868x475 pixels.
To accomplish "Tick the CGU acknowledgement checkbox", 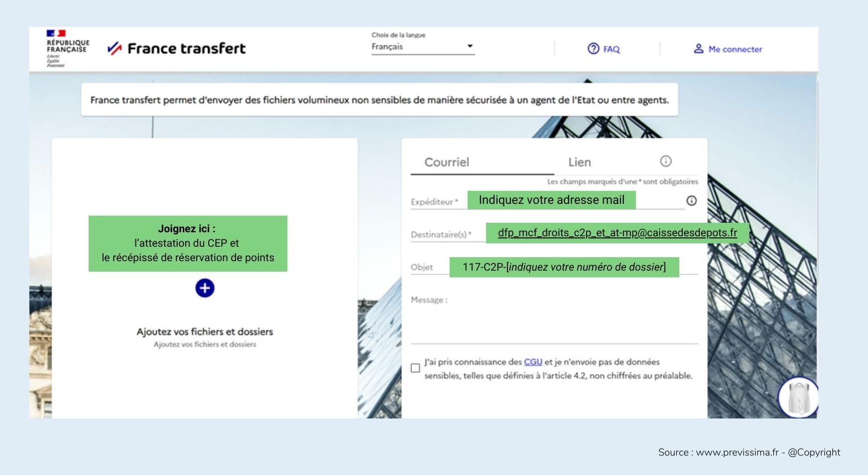I will (415, 368).
